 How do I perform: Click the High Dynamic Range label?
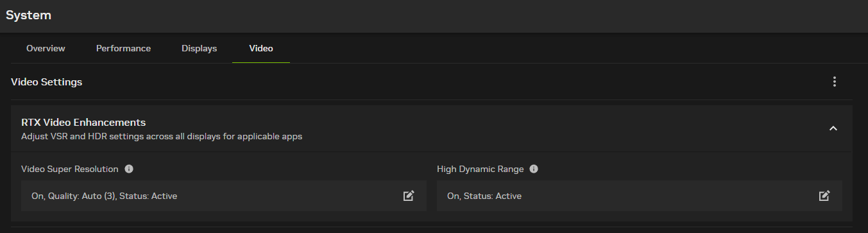[481, 169]
